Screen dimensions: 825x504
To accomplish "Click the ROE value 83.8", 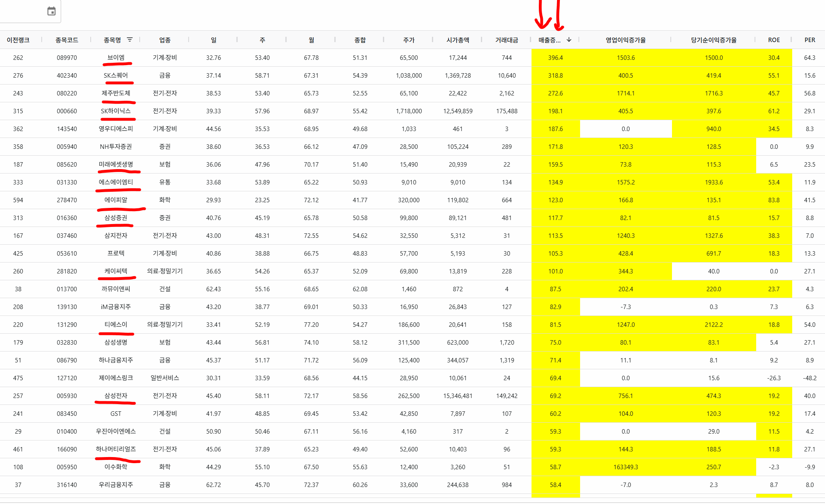I will click(774, 200).
